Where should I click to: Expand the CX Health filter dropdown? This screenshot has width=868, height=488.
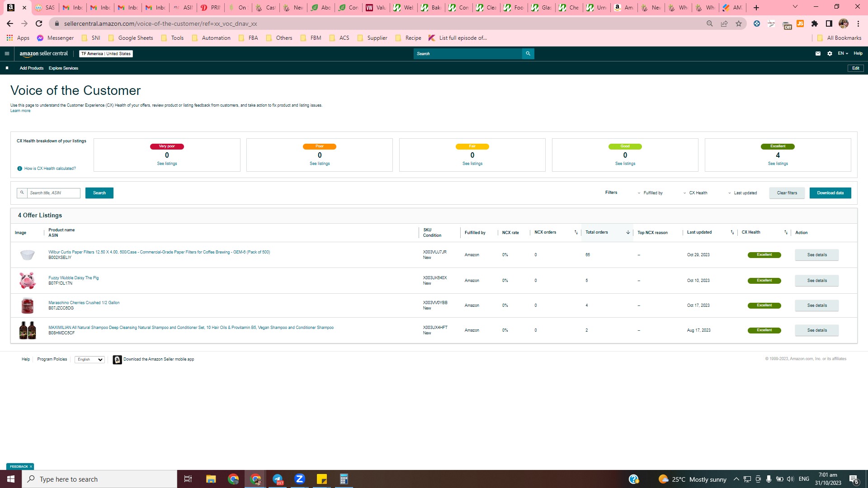[x=695, y=193]
